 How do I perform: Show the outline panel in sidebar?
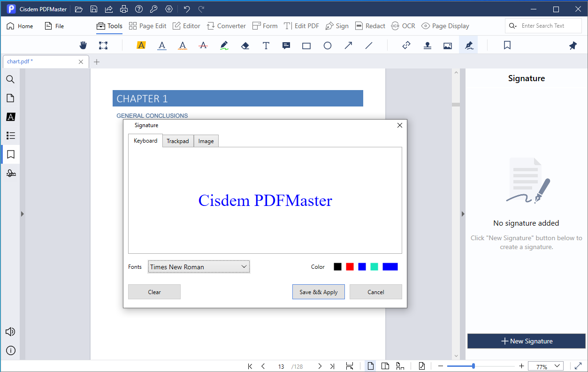coord(10,136)
